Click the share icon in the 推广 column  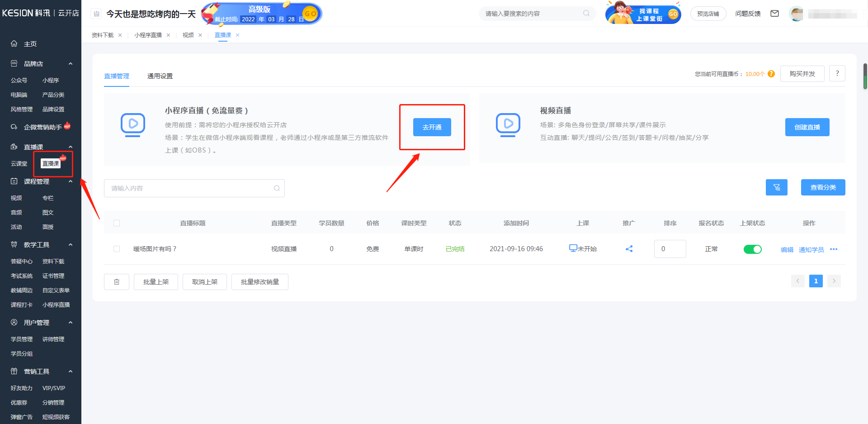[629, 249]
